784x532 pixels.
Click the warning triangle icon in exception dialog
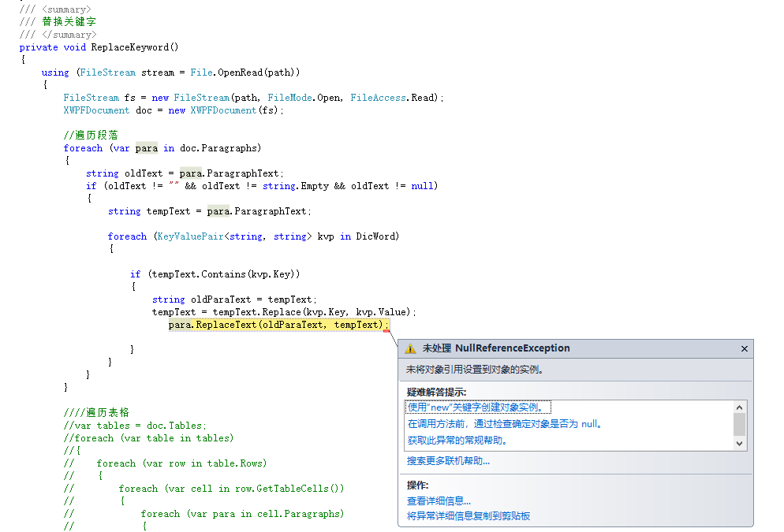(x=409, y=348)
